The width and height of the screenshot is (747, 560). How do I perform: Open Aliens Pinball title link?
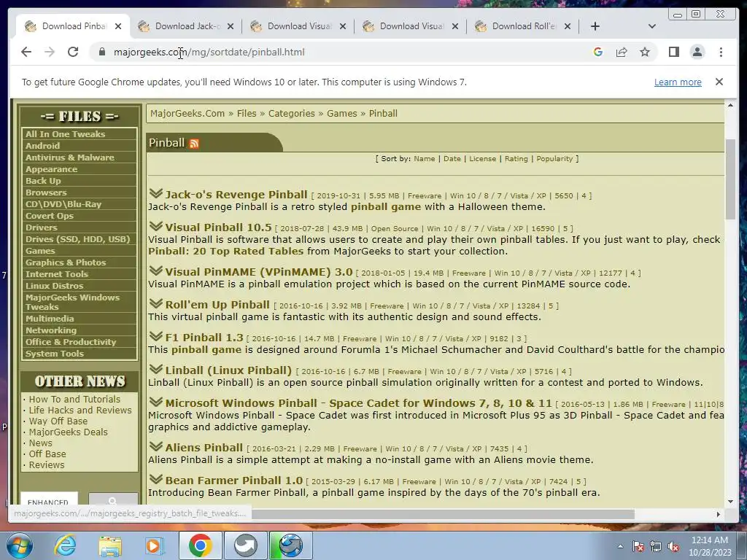pos(204,448)
